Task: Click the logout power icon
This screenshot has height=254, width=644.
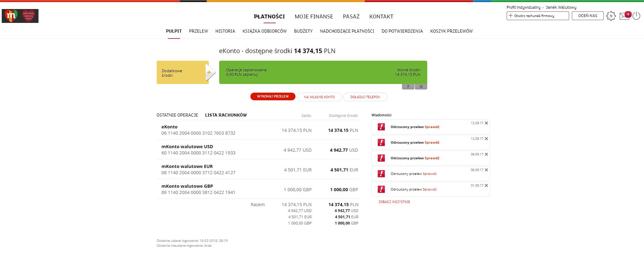Action: 636,16
